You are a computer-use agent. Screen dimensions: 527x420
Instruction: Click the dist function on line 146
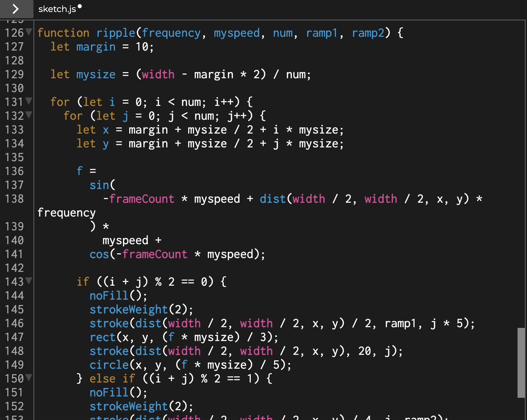150,323
